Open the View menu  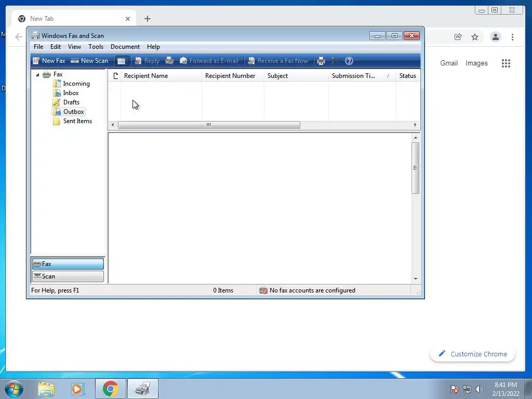[74, 46]
